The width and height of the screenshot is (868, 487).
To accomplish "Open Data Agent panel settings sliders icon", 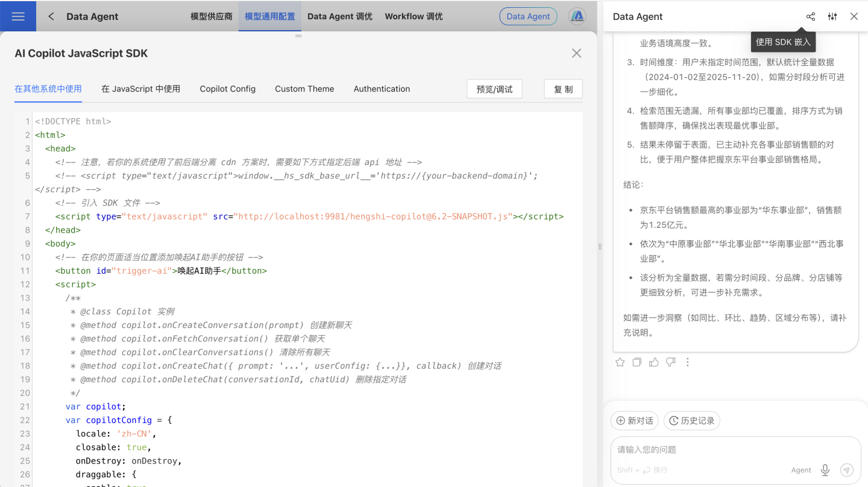I will click(832, 16).
